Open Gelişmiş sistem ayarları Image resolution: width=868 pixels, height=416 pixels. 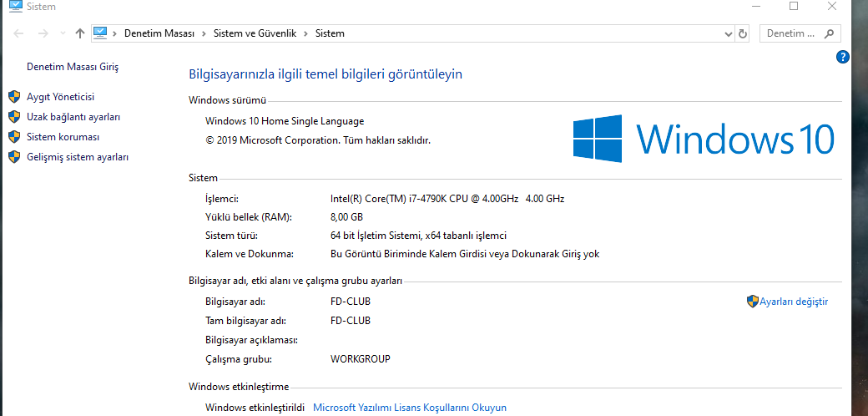coord(78,157)
